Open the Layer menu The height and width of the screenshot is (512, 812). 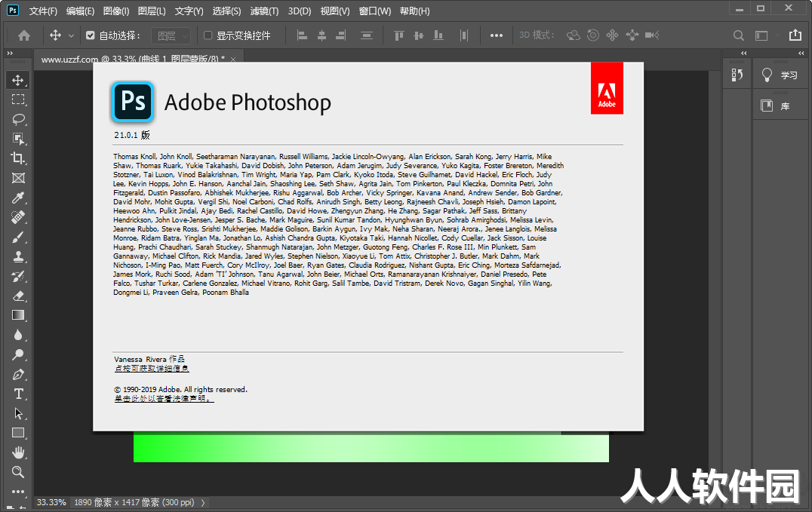click(152, 11)
